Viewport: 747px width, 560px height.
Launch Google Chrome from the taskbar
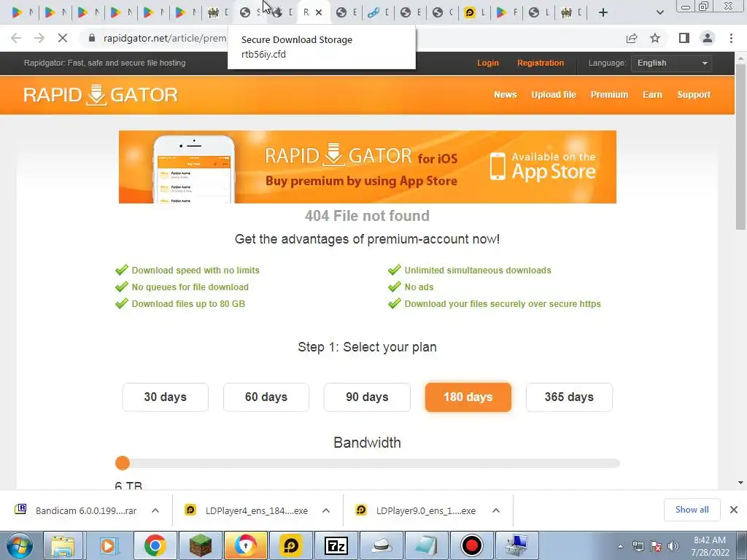coord(155,545)
